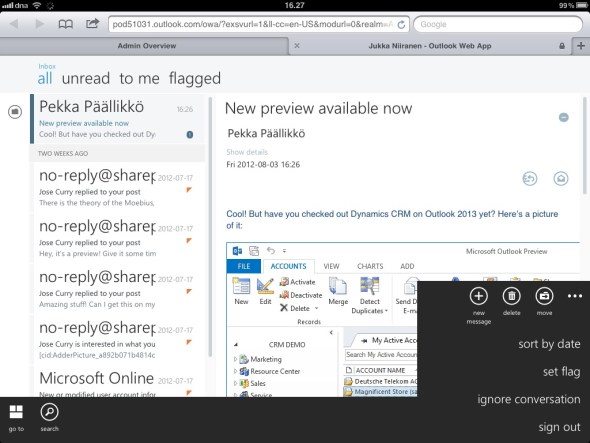590x443 pixels.
Task: Open message 'There is the theory of the Moebius'
Action: click(x=117, y=188)
